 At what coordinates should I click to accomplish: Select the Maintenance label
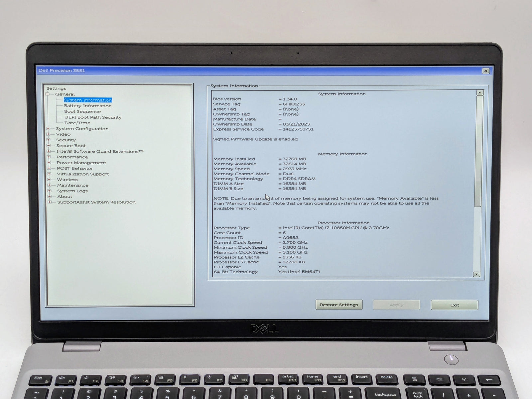coord(72,185)
